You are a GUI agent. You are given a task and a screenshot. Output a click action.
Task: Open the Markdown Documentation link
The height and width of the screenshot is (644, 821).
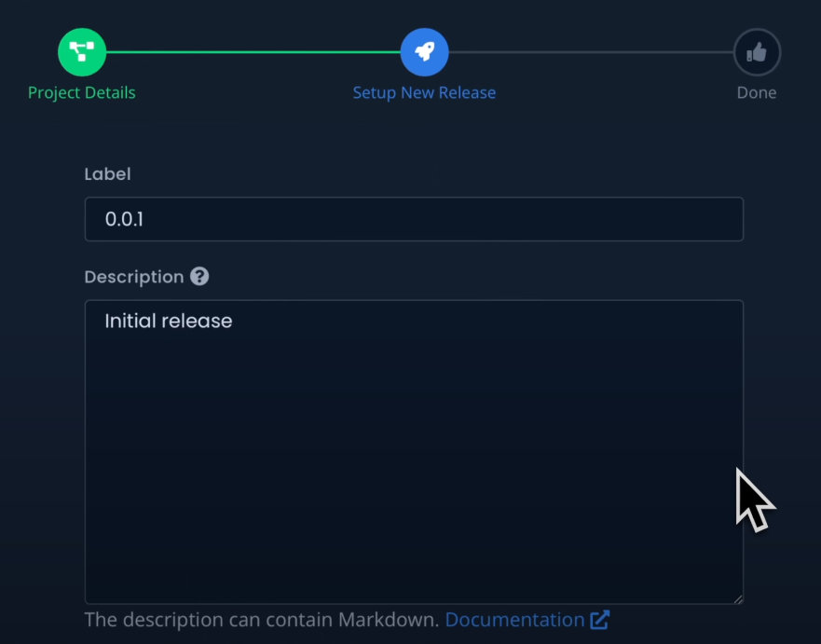(513, 619)
